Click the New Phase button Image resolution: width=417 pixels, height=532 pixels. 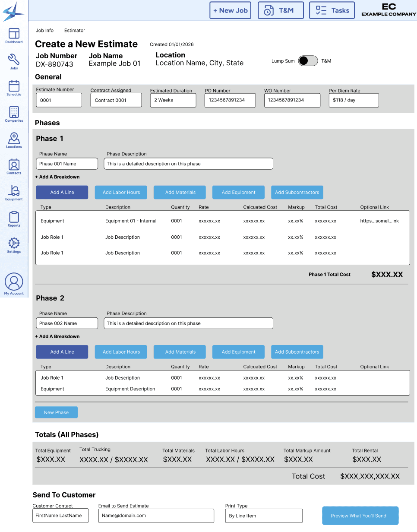pos(56,412)
